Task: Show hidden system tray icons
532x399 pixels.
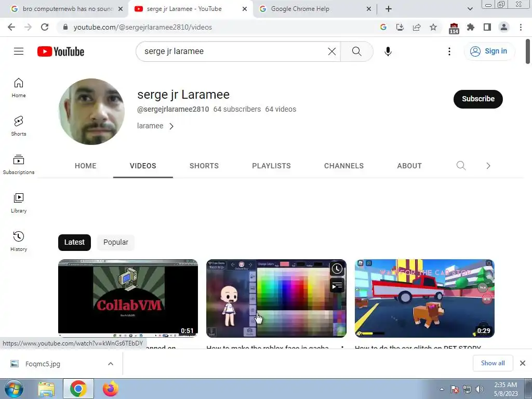Action: point(442,389)
